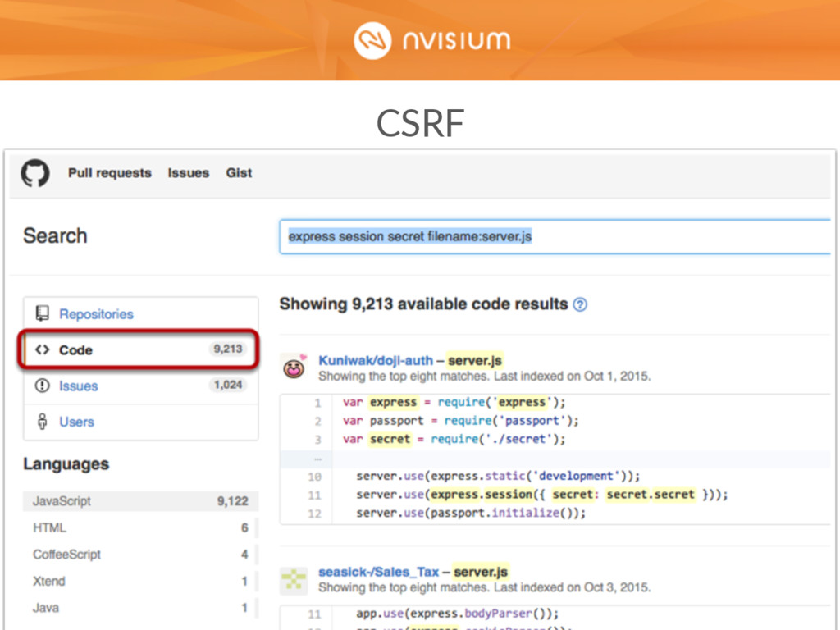Click the Repositories book icon
Viewport: 840px width, 630px height.
43,313
